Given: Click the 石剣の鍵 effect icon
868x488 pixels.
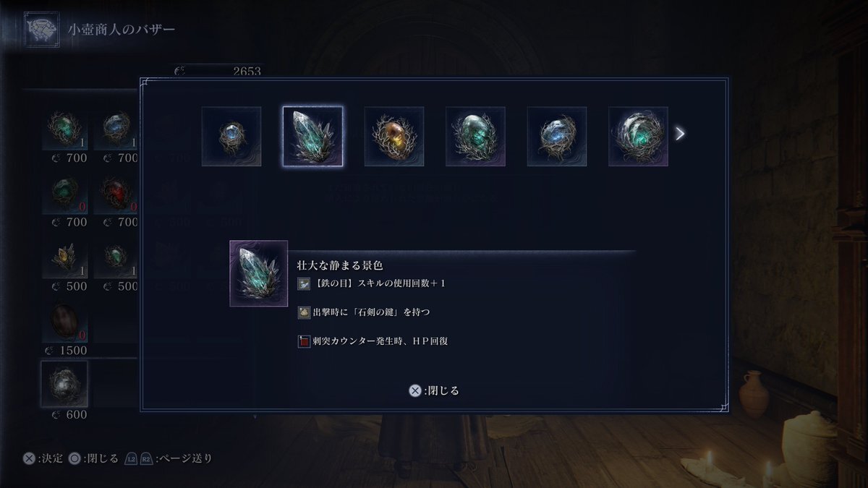Looking at the screenshot, I should pos(304,312).
